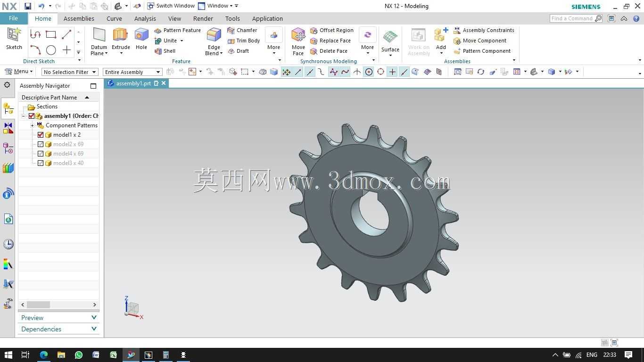The image size is (644, 362).
Task: Open the Unite dropdown arrow
Action: point(182,41)
